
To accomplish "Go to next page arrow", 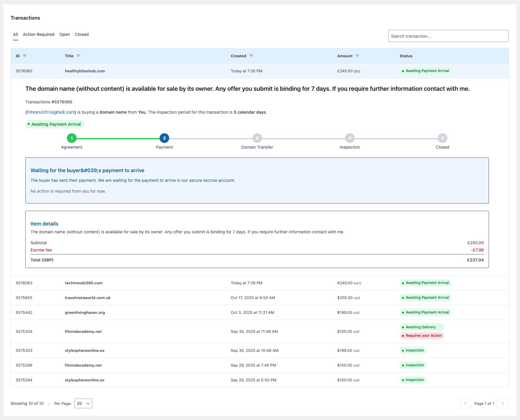I will coord(503,403).
